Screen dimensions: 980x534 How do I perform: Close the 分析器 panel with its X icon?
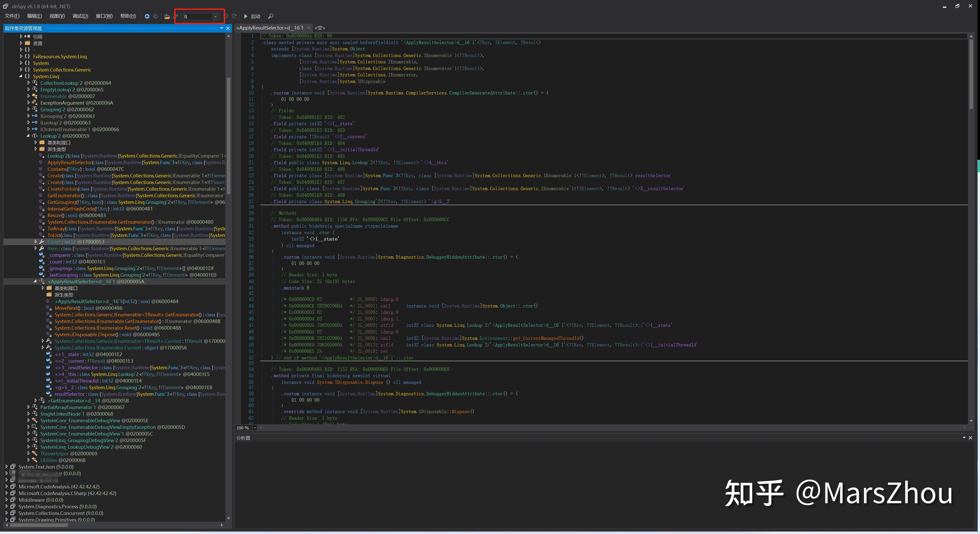pyautogui.click(x=970, y=438)
